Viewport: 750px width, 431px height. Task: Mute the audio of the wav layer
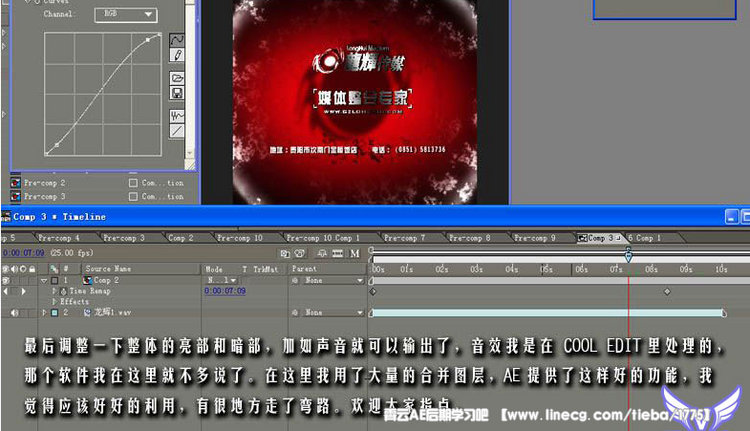pos(14,312)
